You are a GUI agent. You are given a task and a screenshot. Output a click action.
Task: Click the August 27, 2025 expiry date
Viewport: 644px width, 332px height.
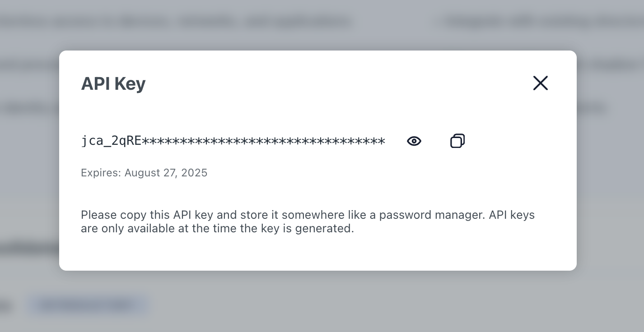point(166,173)
